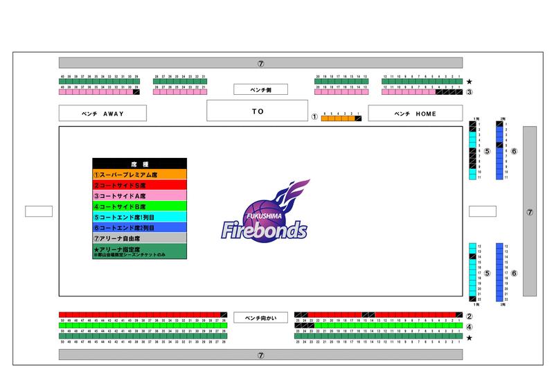Click the circled ① marker beside orange seats
Screen dimensions: 554x392
click(x=314, y=117)
